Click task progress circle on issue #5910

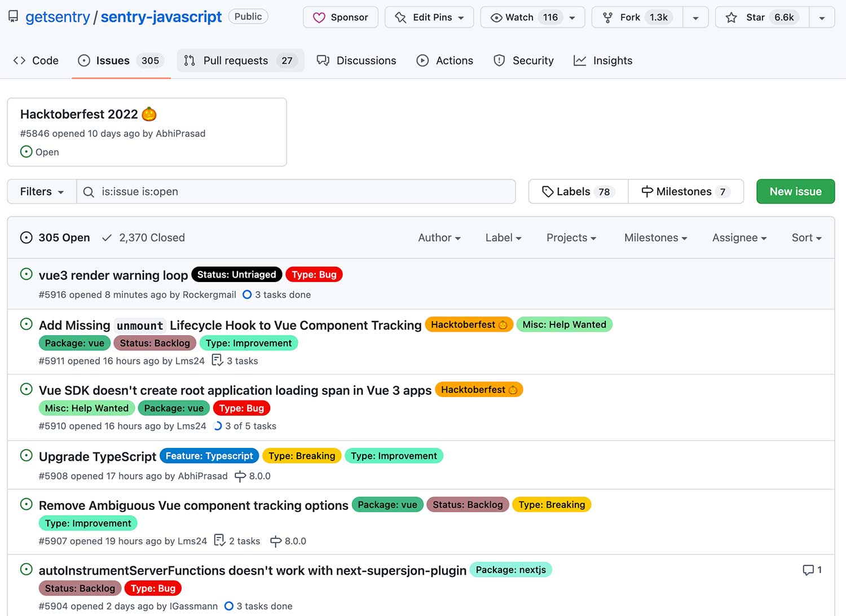pos(218,426)
